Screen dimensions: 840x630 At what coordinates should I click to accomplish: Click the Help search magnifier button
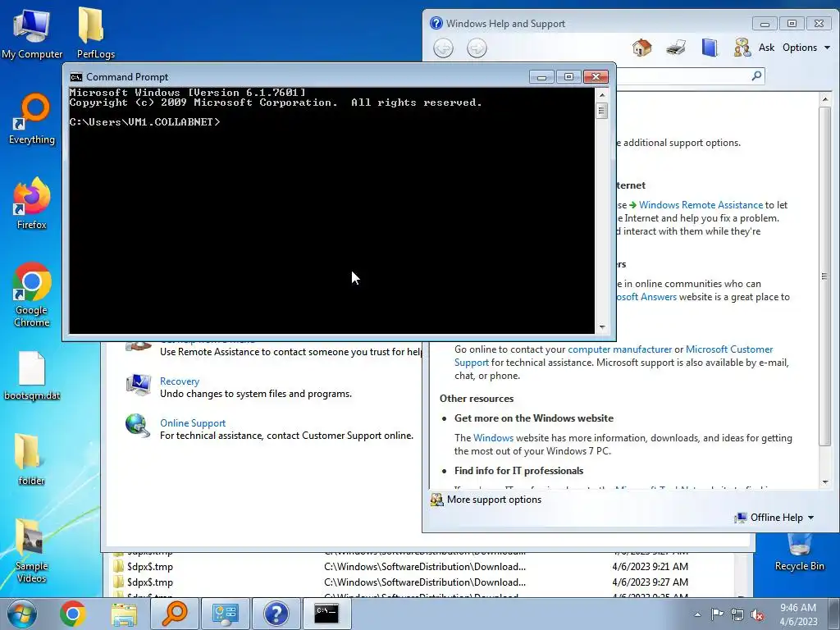756,75
